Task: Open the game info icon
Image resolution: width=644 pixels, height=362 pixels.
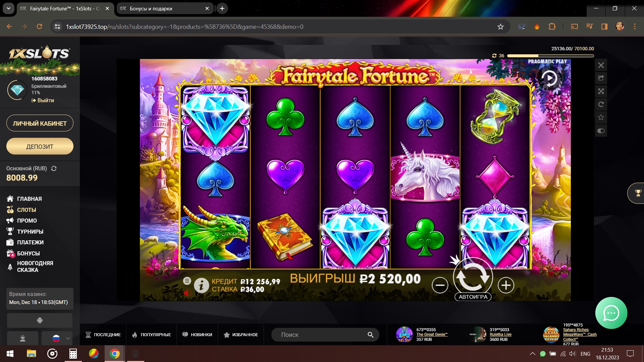Action: point(201,286)
